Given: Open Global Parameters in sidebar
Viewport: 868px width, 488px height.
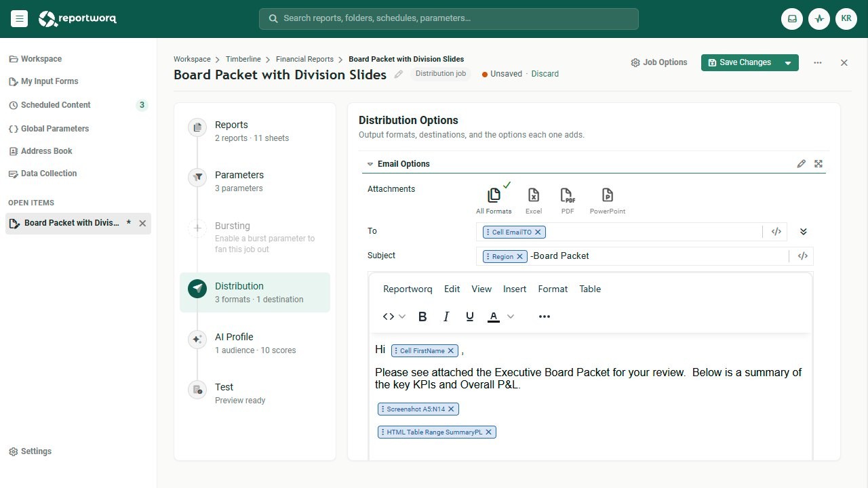Looking at the screenshot, I should pyautogui.click(x=49, y=129).
